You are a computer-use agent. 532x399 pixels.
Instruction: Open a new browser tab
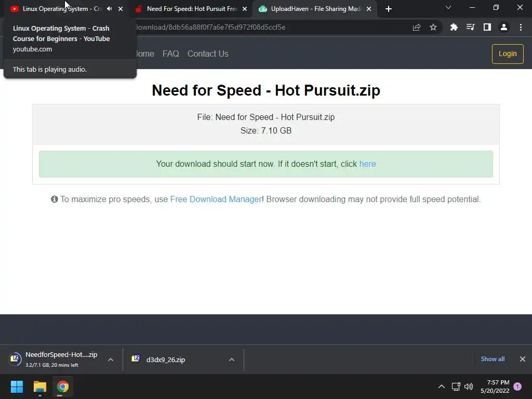[x=389, y=9]
